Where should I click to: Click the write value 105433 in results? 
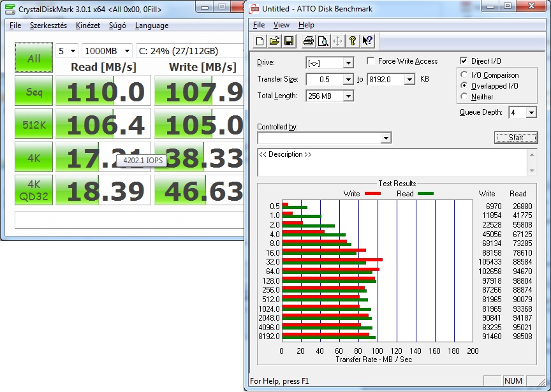[x=490, y=262]
